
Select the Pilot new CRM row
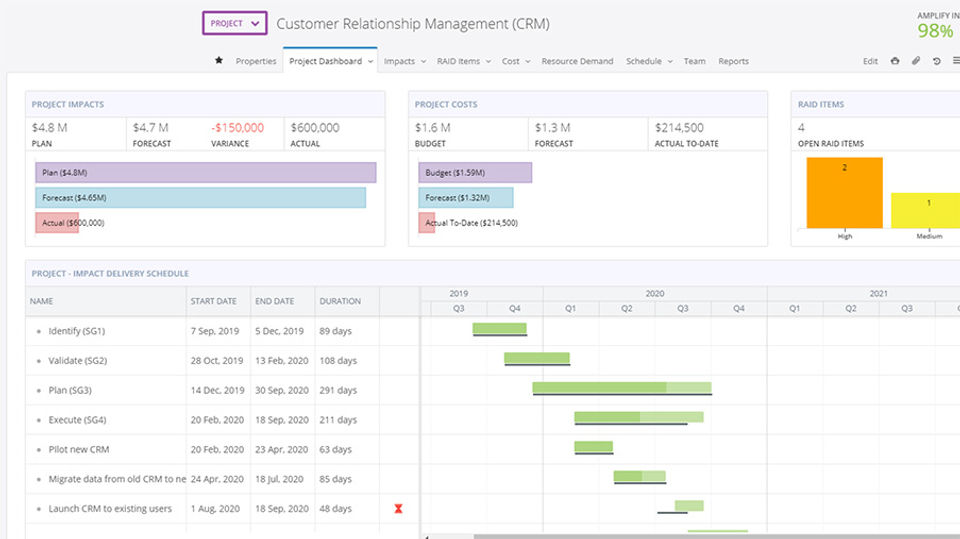(222, 450)
